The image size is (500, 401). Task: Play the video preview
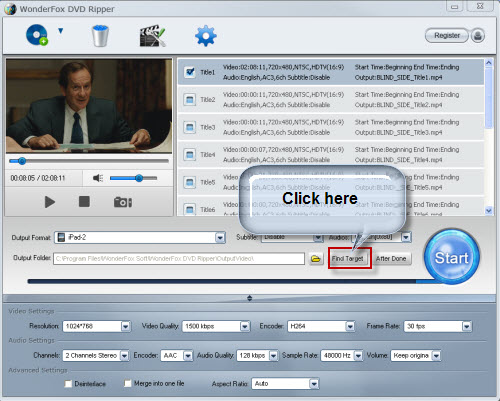50,202
